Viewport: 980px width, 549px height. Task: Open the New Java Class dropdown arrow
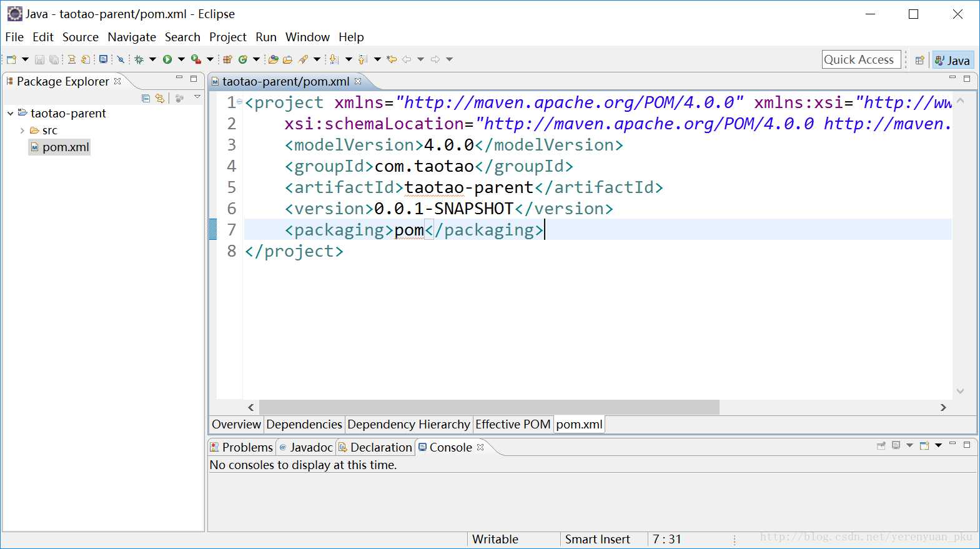256,59
